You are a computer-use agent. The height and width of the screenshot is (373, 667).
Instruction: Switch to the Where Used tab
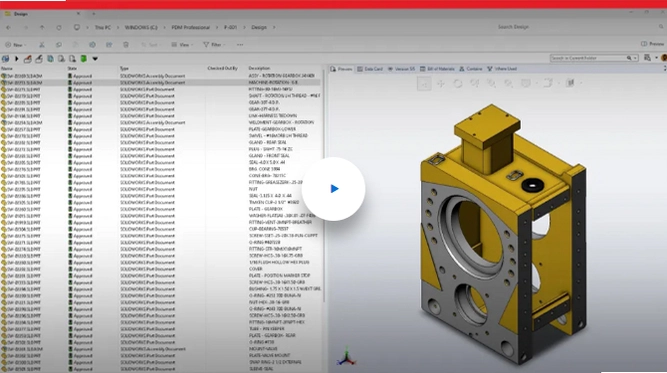pos(502,69)
